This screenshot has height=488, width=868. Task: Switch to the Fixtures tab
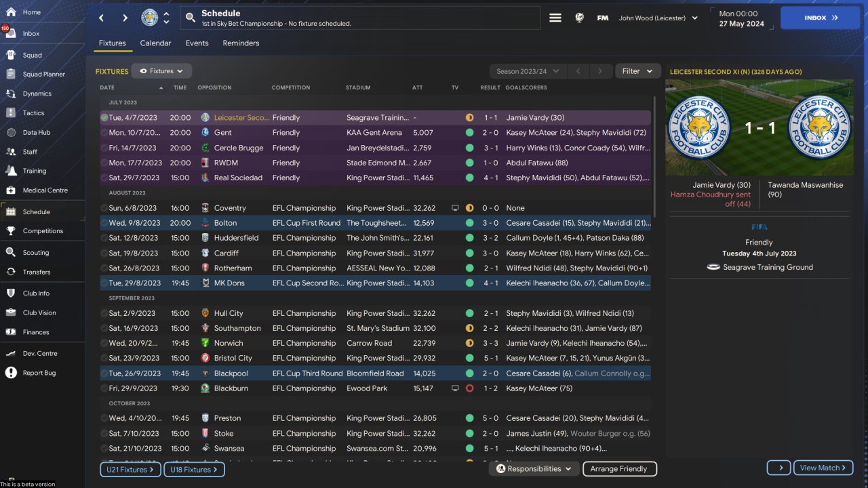tap(113, 43)
